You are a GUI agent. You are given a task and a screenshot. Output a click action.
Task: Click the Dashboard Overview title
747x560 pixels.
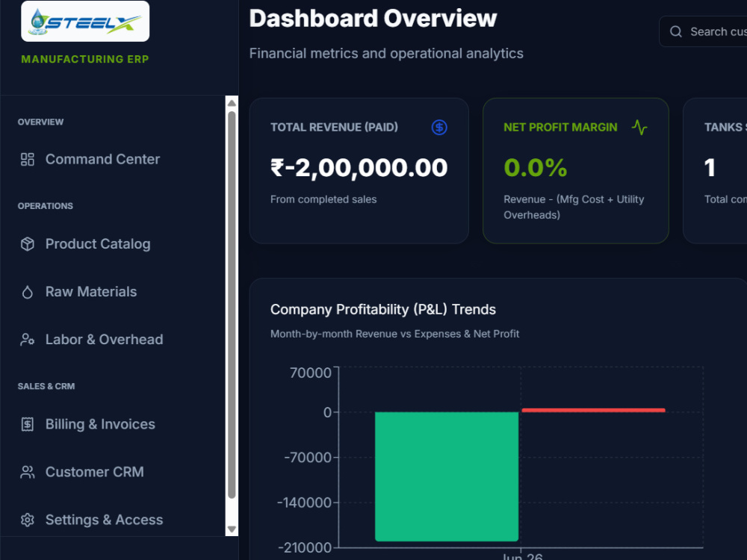click(373, 19)
